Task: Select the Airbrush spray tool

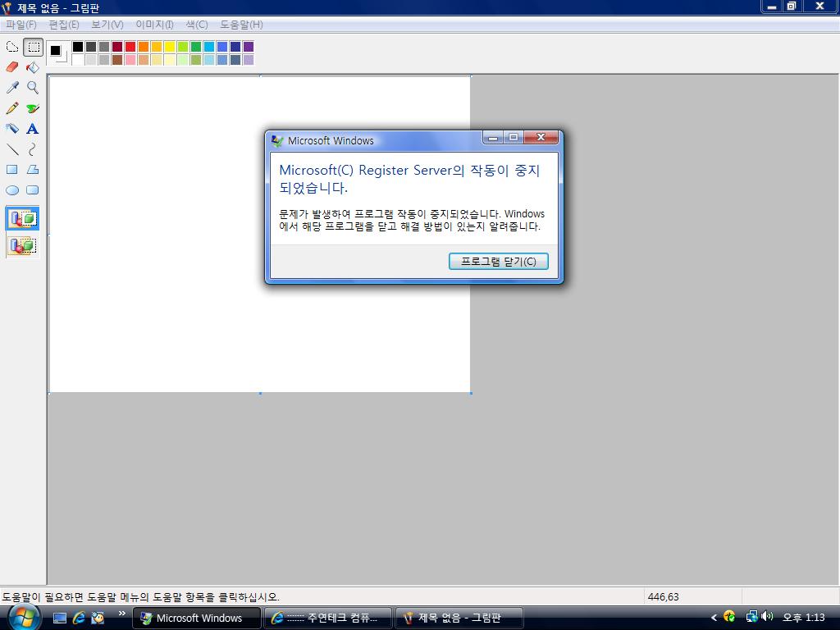Action: click(12, 129)
